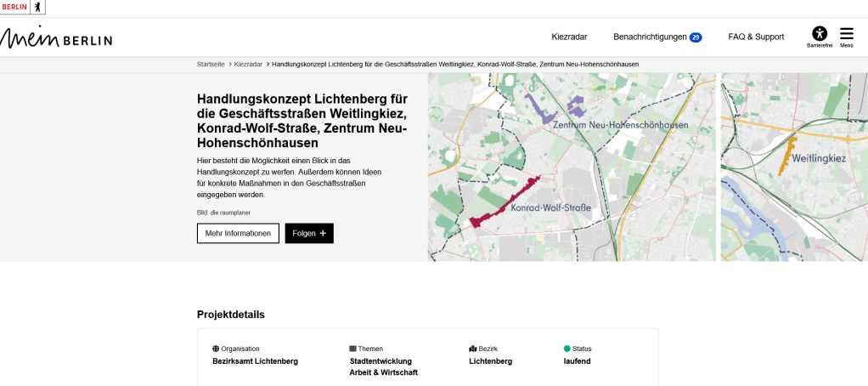Click the Weitlingkiez map image

794,167
